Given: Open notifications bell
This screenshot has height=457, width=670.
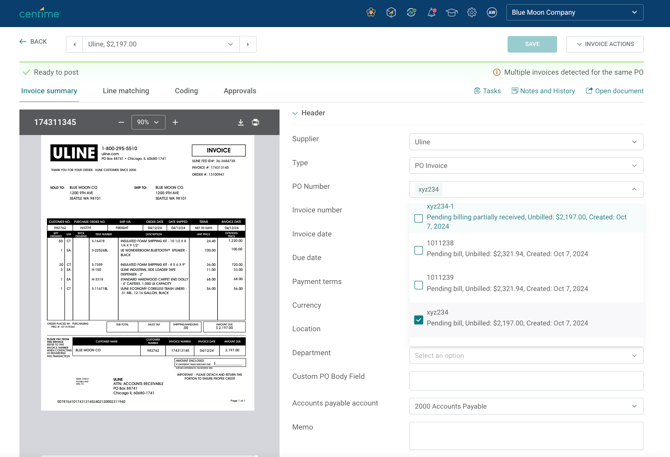Looking at the screenshot, I should point(432,12).
